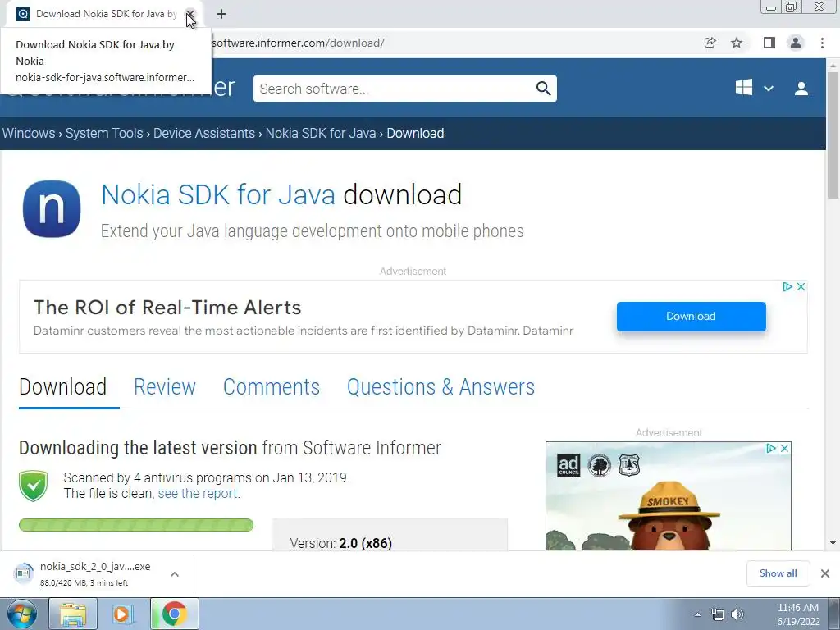Click Show all downloads
The image size is (840, 630).
[778, 573]
